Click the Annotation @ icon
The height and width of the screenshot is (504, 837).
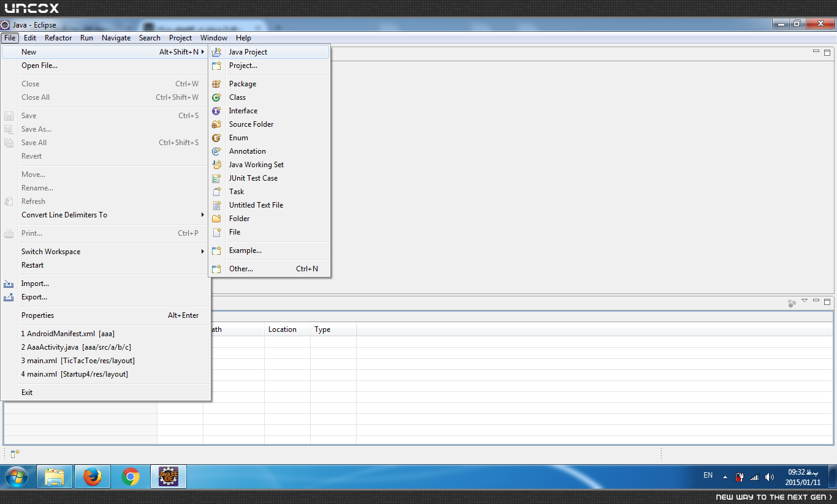pyautogui.click(x=216, y=151)
